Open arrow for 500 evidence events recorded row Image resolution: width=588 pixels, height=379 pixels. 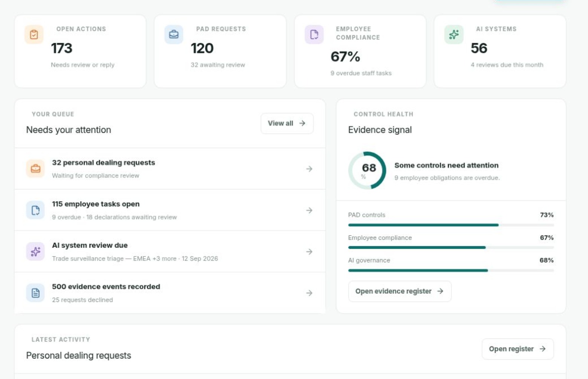(x=309, y=293)
